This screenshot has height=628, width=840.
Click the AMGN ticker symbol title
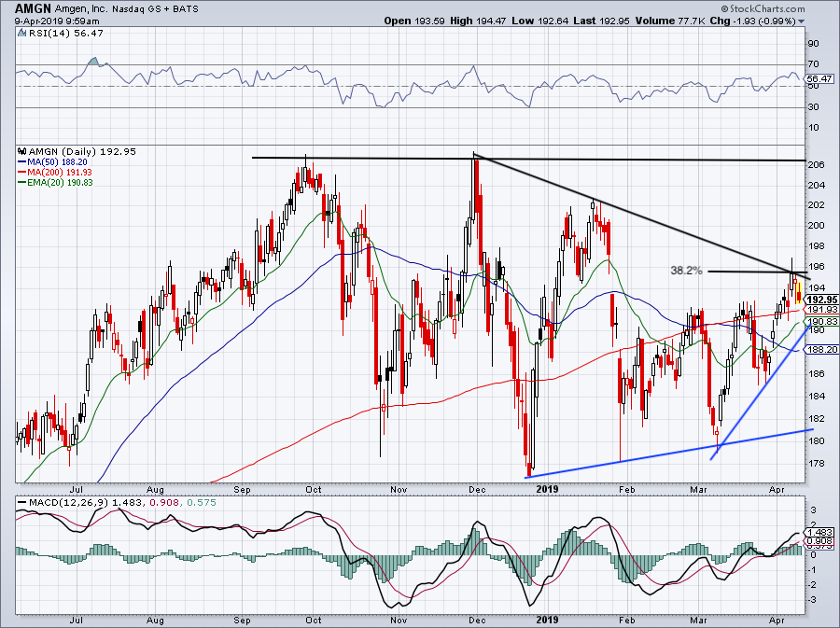[34, 8]
